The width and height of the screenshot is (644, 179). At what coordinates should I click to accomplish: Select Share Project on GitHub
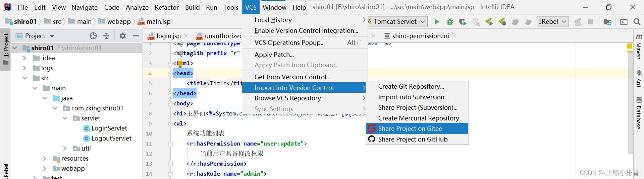click(417, 139)
